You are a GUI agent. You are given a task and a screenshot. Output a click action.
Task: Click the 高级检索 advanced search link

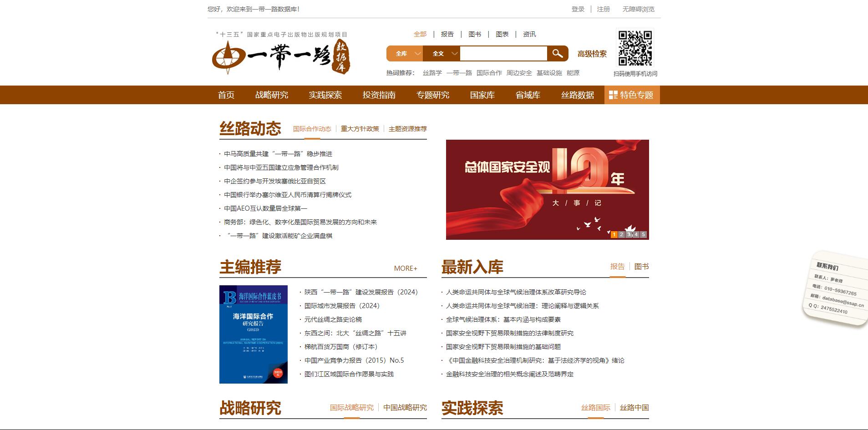click(x=592, y=54)
